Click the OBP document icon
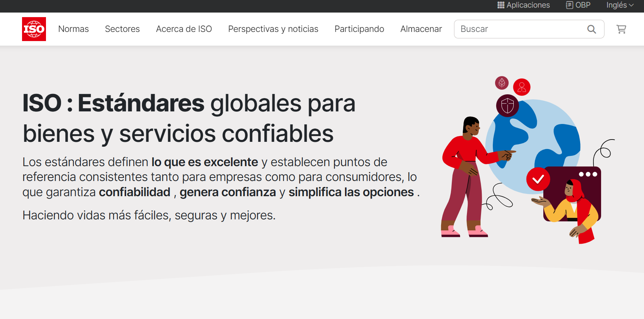 pyautogui.click(x=569, y=5)
